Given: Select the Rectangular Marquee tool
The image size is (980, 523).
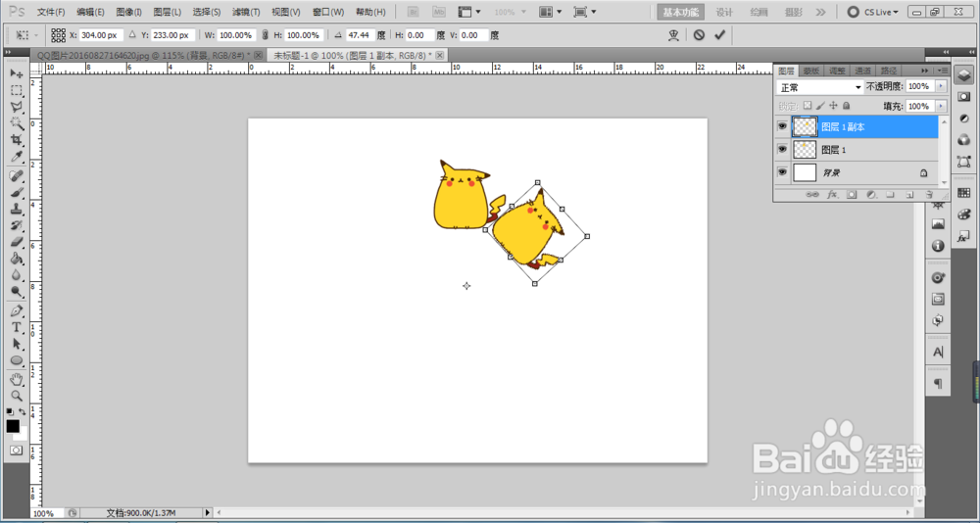Looking at the screenshot, I should point(17,91).
